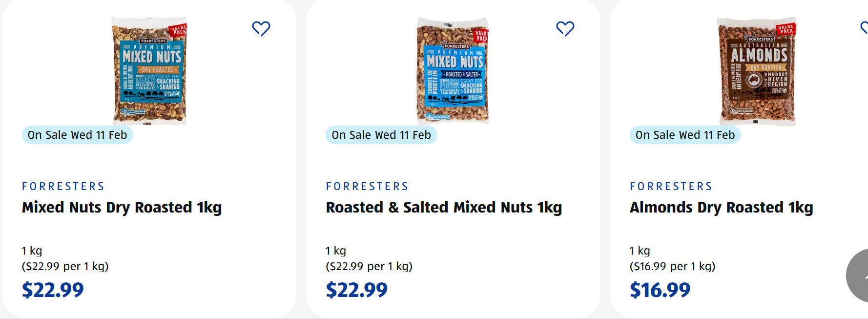Open the Mixed Nuts Dry Roasted 1kg title
Screen dimensions: 868x319
click(122, 208)
